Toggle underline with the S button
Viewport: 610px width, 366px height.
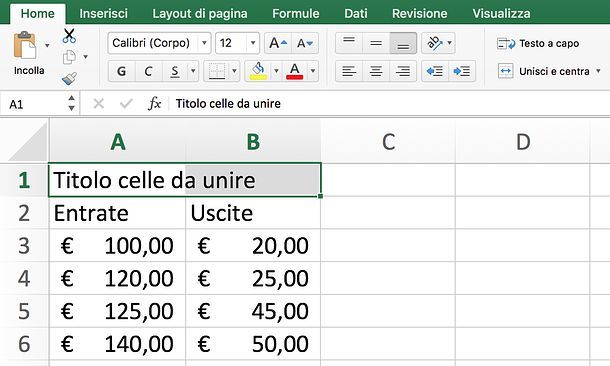(175, 71)
